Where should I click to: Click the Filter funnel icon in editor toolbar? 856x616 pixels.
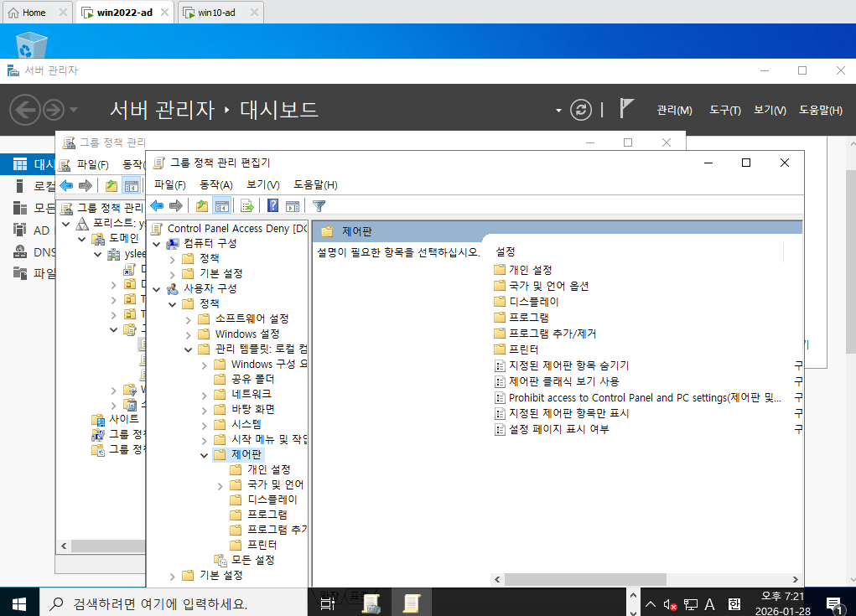pyautogui.click(x=319, y=205)
